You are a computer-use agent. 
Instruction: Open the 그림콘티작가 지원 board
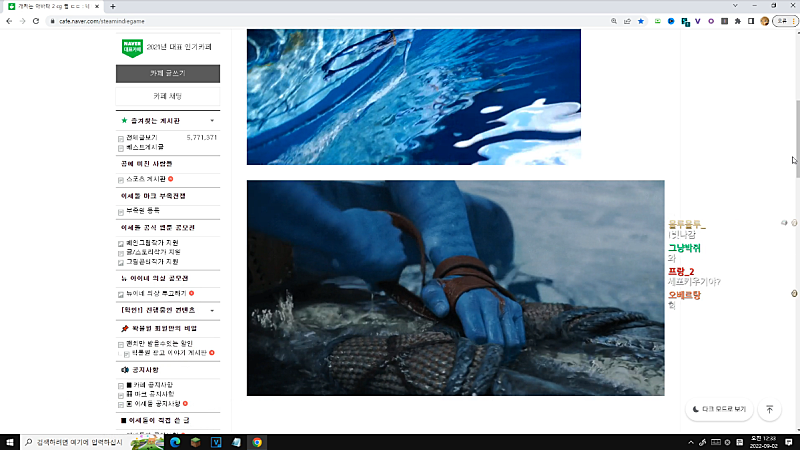pos(152,262)
